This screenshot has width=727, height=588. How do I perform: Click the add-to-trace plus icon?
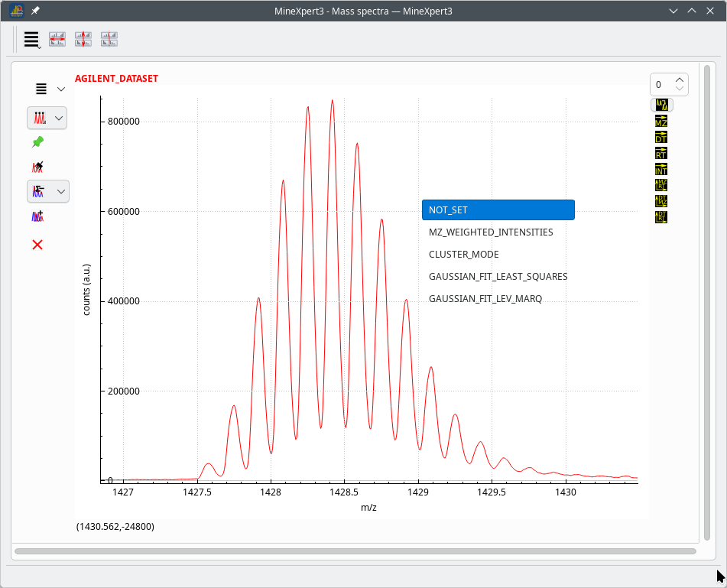pos(37,216)
